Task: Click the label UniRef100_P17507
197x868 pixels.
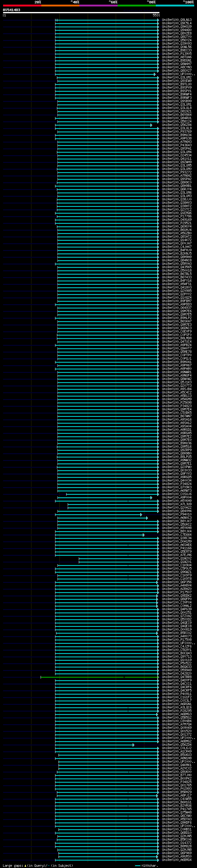Action: [176, 592]
